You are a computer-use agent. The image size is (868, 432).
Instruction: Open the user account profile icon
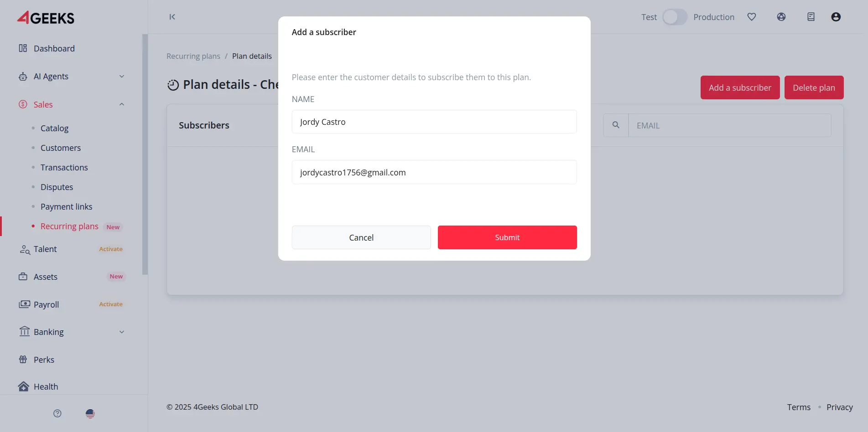tap(836, 17)
